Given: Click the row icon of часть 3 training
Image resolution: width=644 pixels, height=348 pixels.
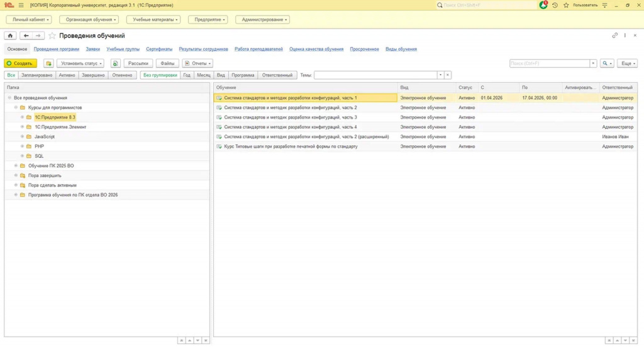Looking at the screenshot, I should coord(219,117).
